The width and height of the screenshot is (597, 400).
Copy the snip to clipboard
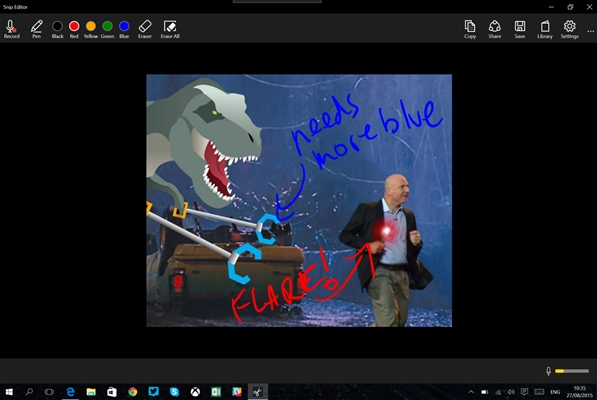click(470, 29)
